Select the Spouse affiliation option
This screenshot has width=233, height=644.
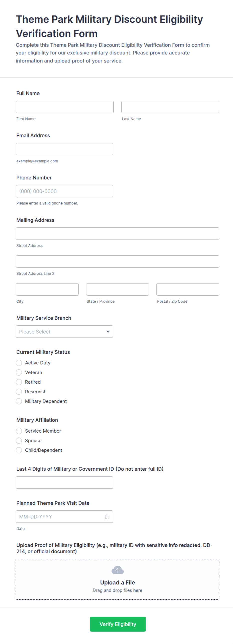pyautogui.click(x=19, y=440)
